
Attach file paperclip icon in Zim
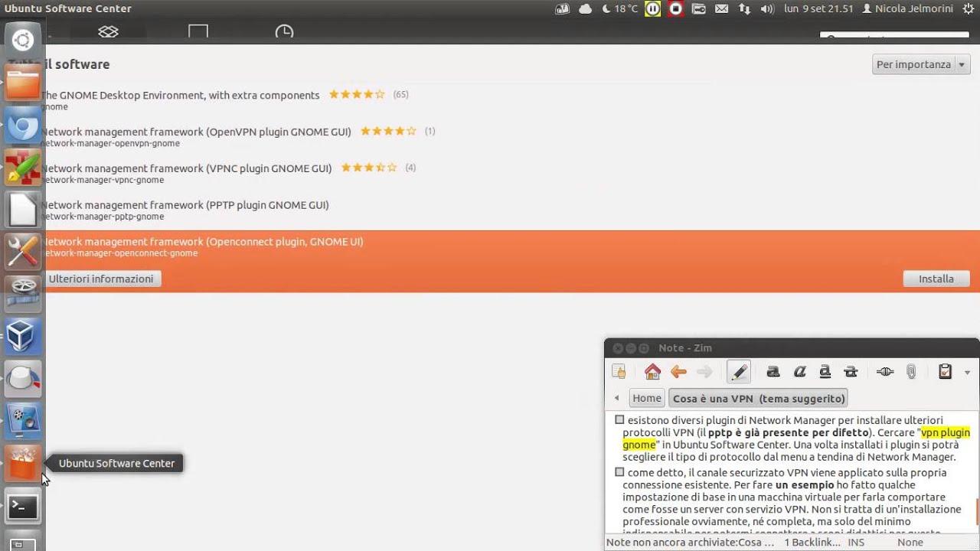(x=911, y=372)
